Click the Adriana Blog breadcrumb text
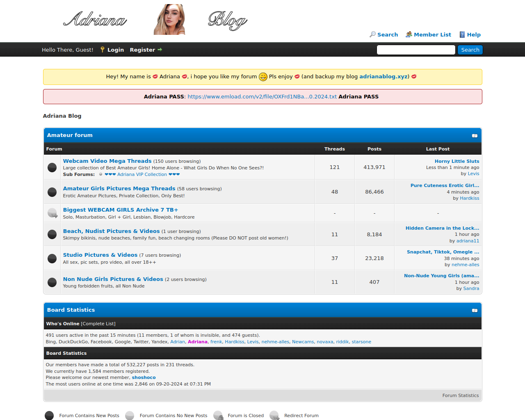This screenshot has width=525, height=420. tap(62, 116)
